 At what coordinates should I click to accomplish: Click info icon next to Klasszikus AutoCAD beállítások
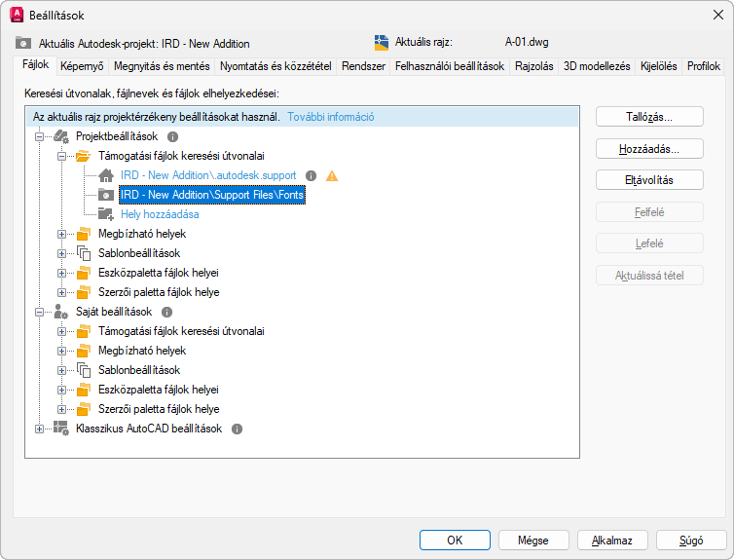[x=237, y=429]
